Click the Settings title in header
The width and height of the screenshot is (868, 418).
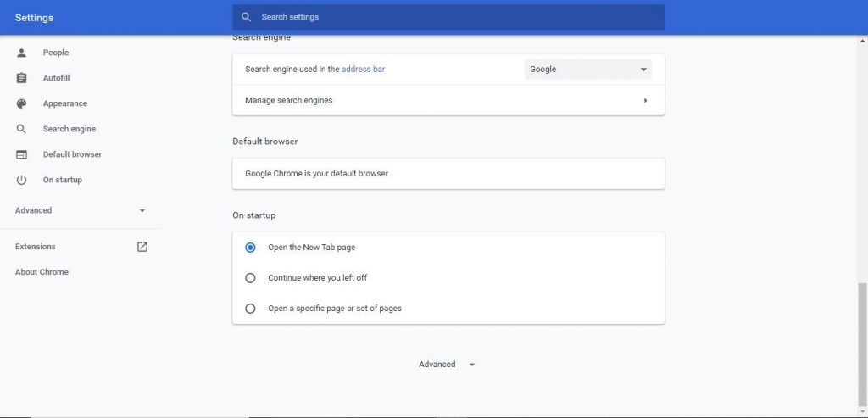(x=34, y=18)
